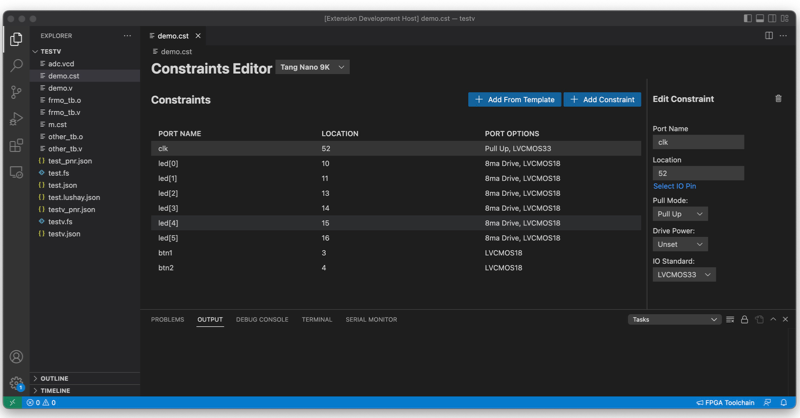Open FPGA Toolchain status bar item
This screenshot has height=418, width=800.
click(x=725, y=403)
